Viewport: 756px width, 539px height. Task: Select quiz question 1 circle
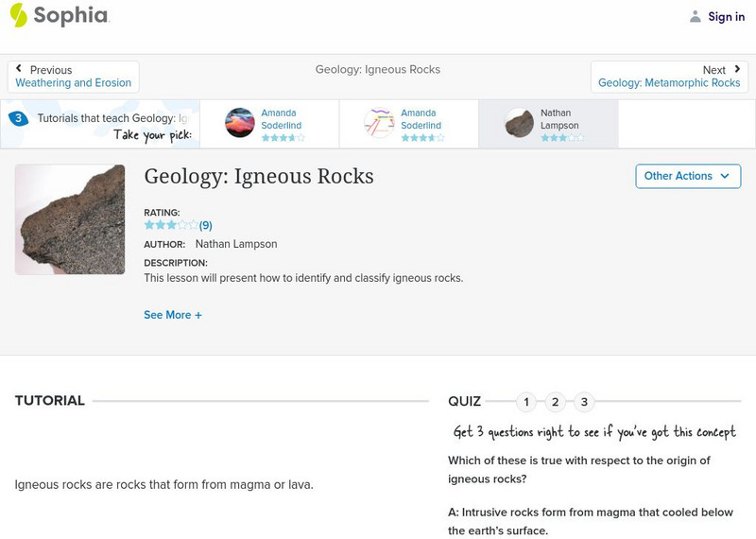pos(526,402)
